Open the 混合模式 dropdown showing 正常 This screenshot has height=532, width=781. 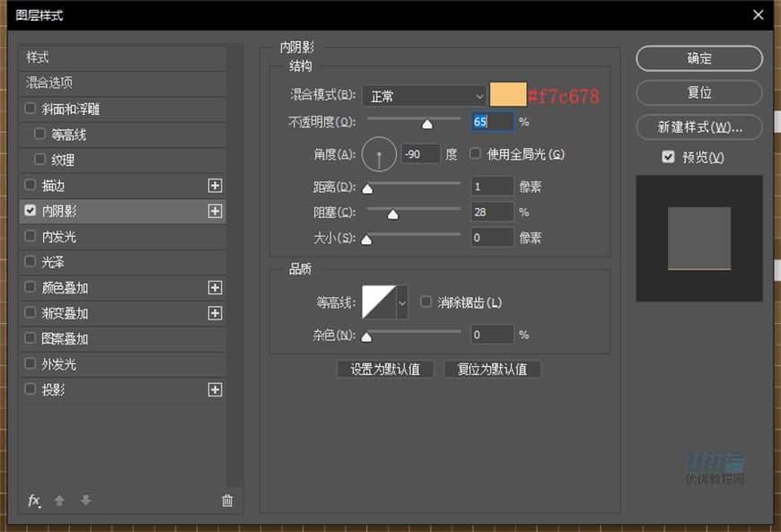(x=424, y=95)
